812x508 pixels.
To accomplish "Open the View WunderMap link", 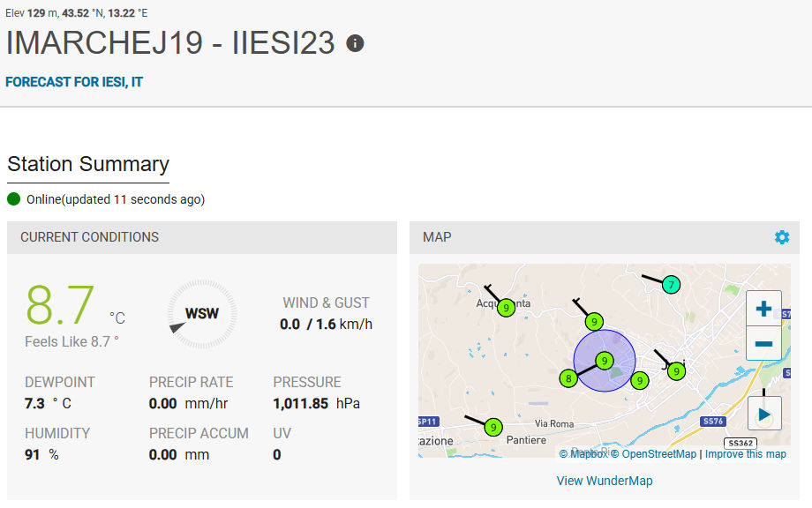I will (605, 481).
